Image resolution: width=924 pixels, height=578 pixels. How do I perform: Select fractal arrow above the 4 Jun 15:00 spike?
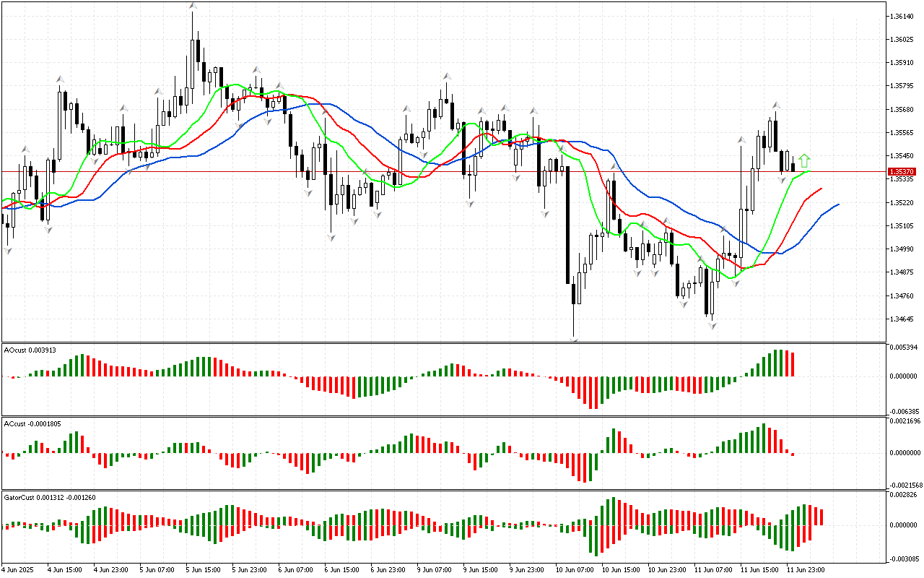(x=61, y=79)
